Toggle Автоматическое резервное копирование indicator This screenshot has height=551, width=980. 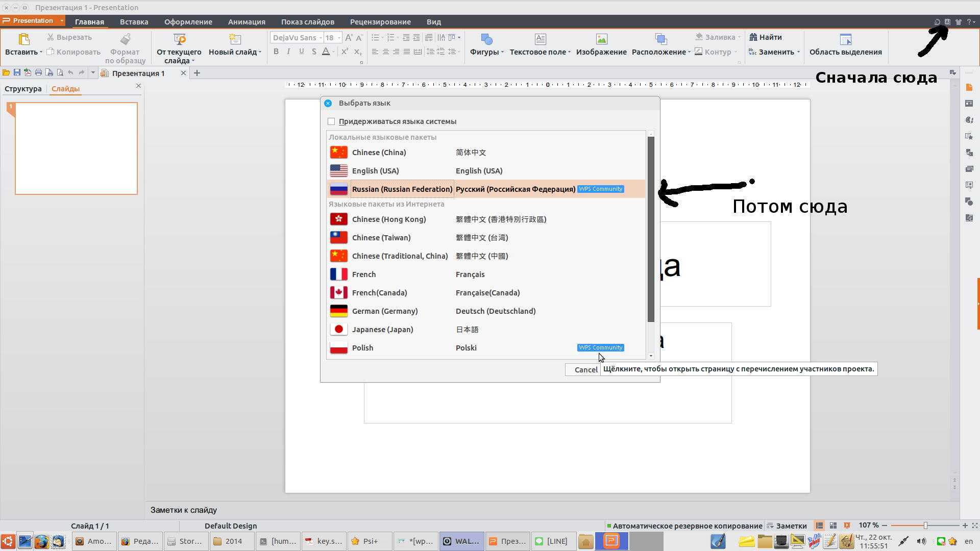684,525
